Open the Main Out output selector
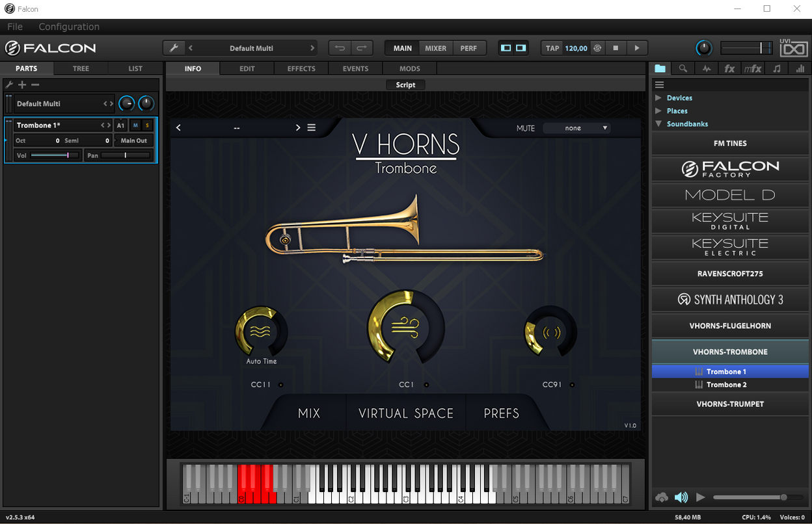 click(x=134, y=140)
